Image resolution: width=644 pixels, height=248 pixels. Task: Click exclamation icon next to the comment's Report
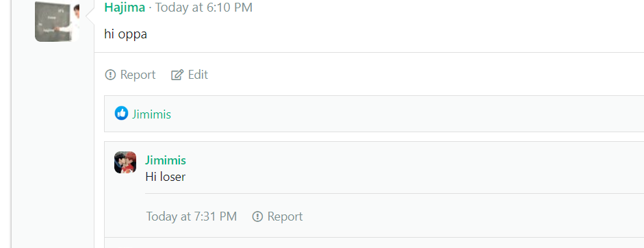pyautogui.click(x=257, y=216)
